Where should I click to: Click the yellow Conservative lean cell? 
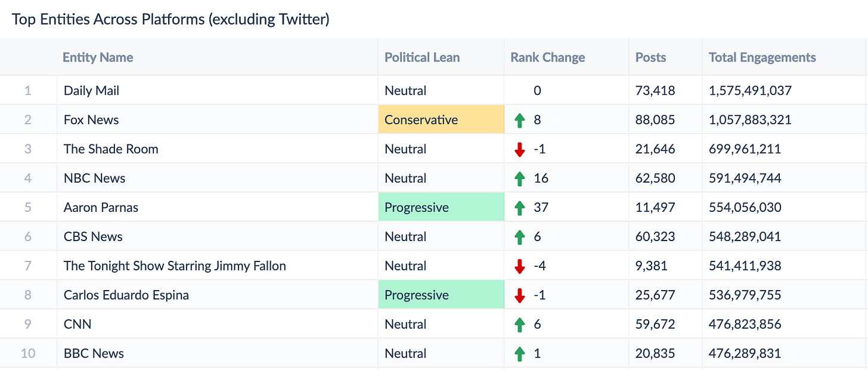click(441, 120)
